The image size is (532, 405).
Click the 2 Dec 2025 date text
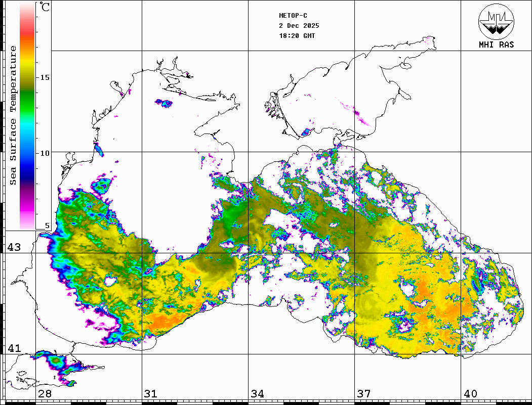(299, 26)
